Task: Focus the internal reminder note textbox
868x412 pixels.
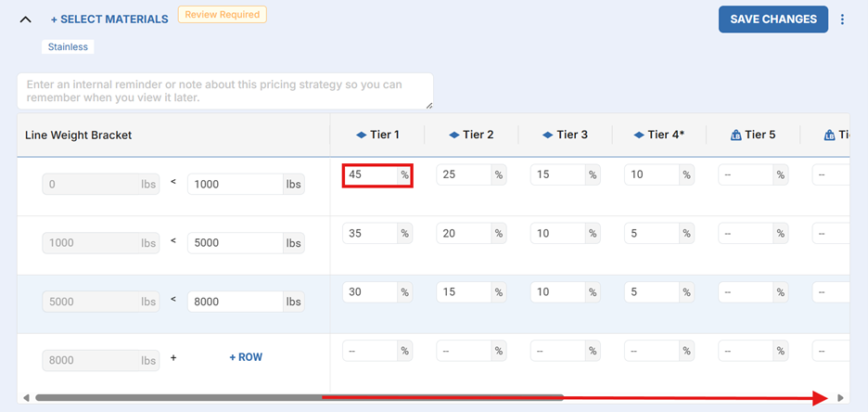Action: click(224, 91)
